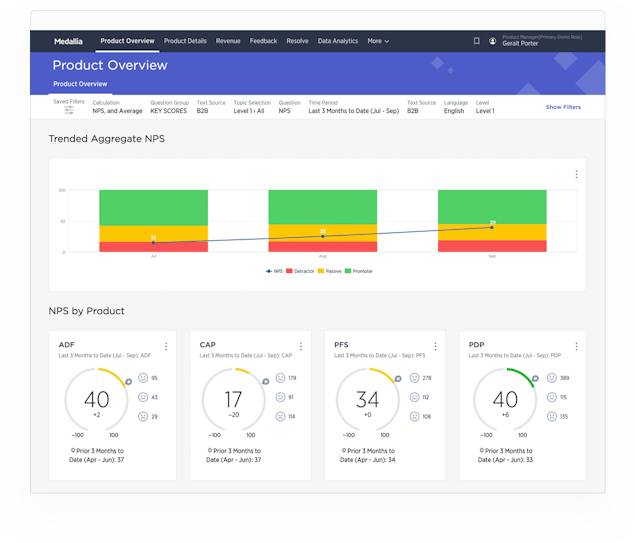635x543 pixels.
Task: Click the PFS gauge prior-period marker
Action: [398, 379]
